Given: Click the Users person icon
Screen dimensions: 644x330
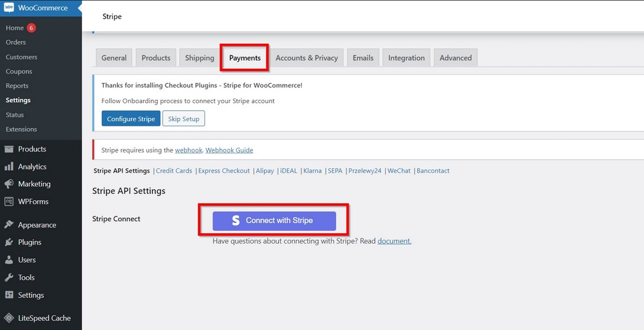Looking at the screenshot, I should (x=8, y=260).
